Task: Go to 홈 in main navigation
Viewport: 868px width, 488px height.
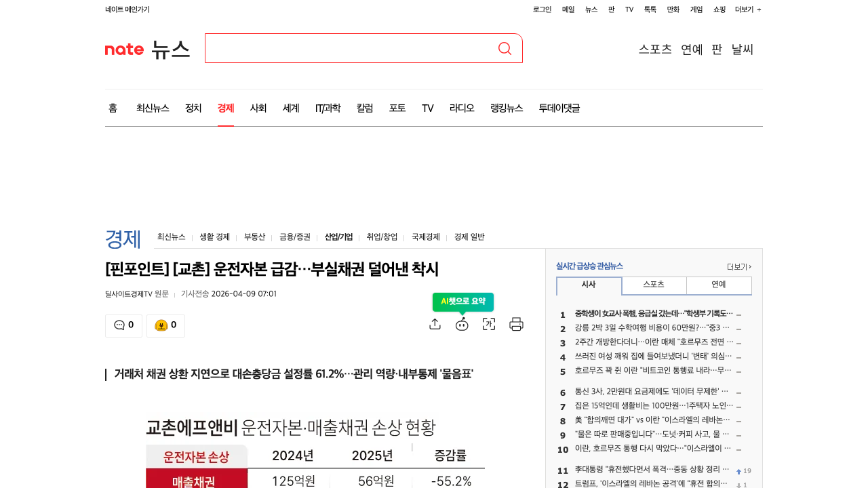Action: pos(113,108)
